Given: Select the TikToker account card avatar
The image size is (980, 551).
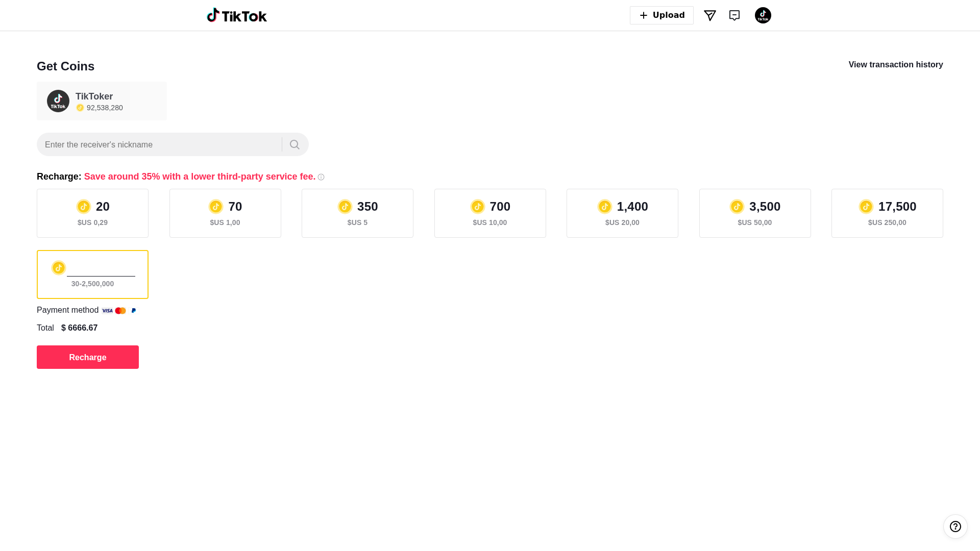Looking at the screenshot, I should pyautogui.click(x=58, y=101).
